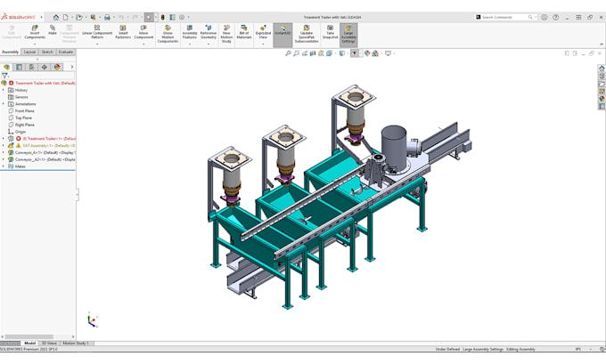606x364 pixels.
Task: Open Reference Geometry
Action: click(x=209, y=32)
